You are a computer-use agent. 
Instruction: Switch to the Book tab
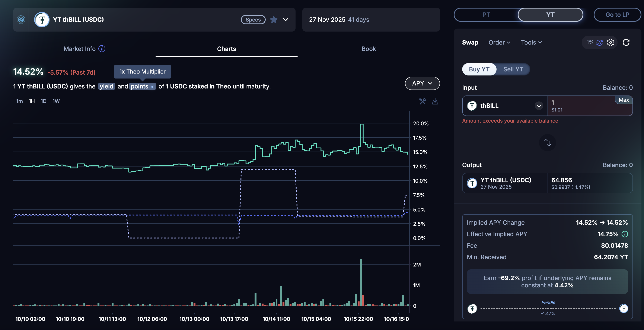coord(369,49)
